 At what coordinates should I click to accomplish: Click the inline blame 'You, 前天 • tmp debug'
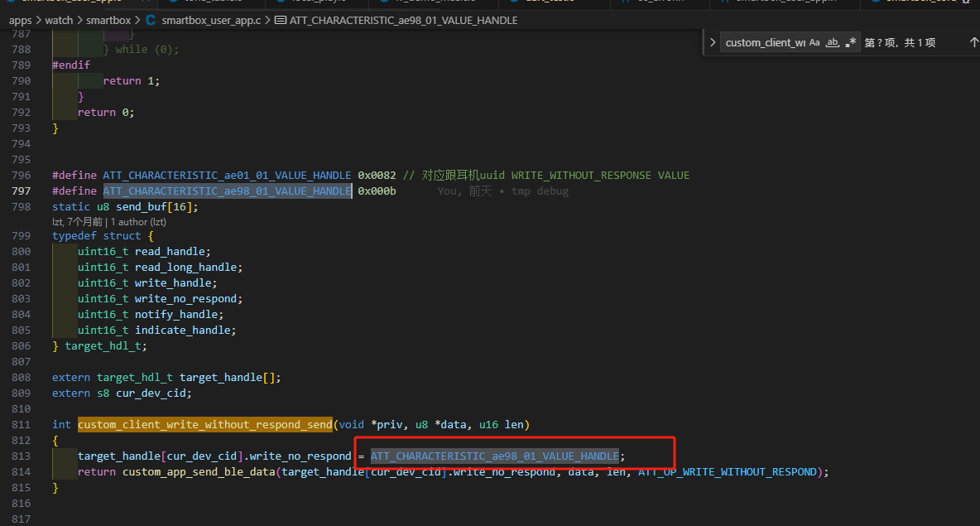pos(502,191)
